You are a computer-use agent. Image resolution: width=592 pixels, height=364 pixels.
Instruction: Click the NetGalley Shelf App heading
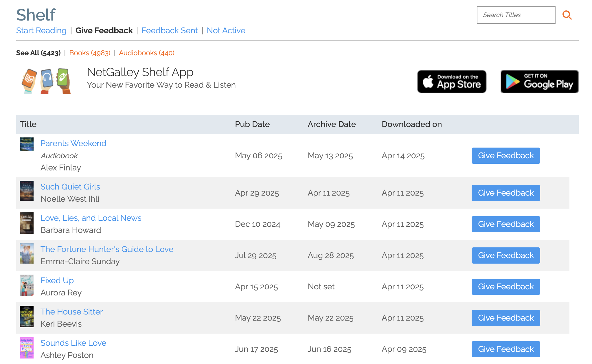click(140, 72)
